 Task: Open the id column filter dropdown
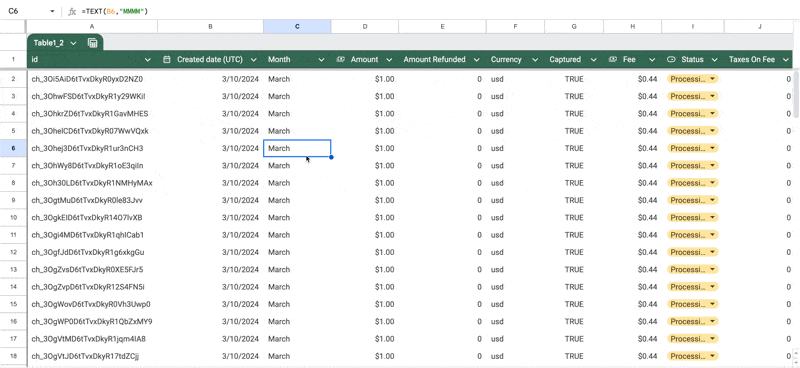point(148,60)
